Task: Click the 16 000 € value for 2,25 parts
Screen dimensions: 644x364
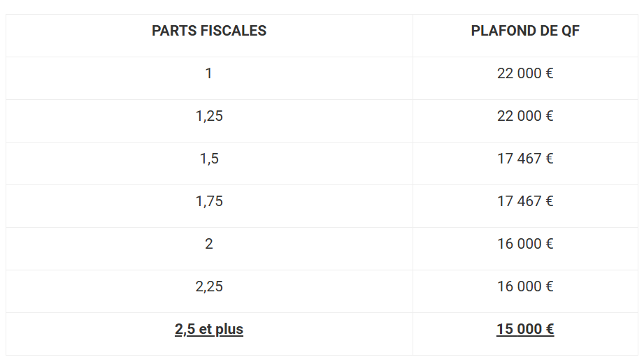Action: [525, 287]
